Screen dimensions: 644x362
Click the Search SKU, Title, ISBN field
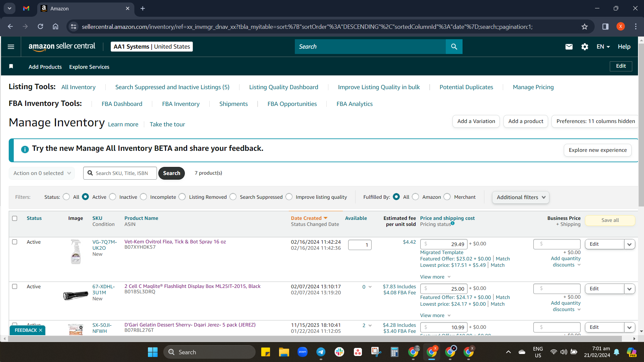pyautogui.click(x=120, y=173)
